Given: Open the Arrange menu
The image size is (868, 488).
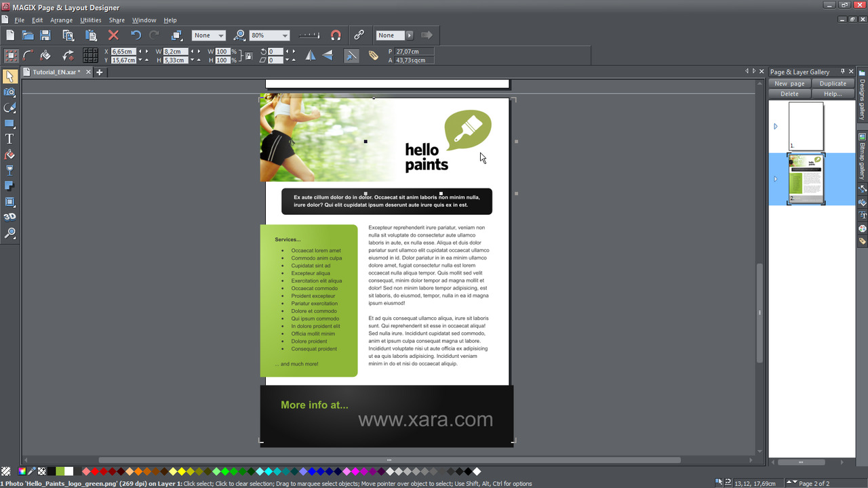Looking at the screenshot, I should 61,20.
